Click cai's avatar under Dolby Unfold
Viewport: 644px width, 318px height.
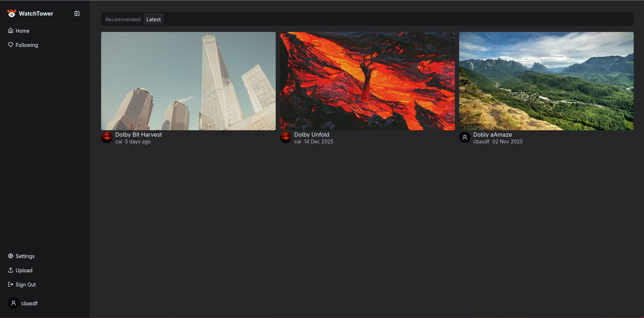[x=286, y=137]
